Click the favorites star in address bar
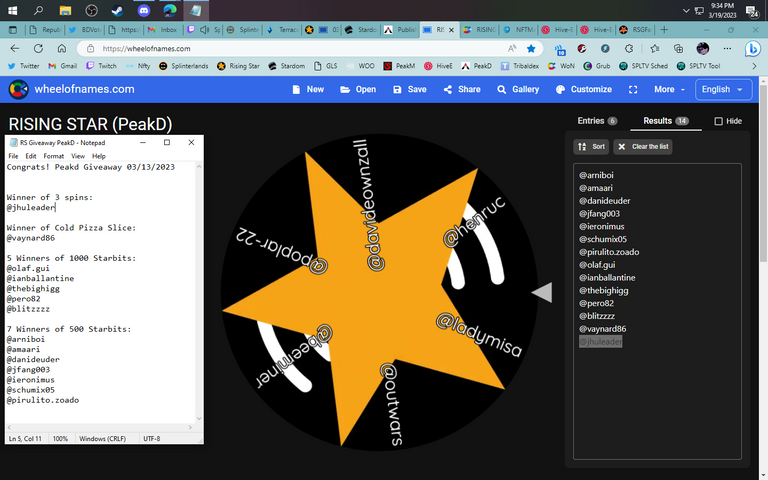The image size is (768, 480). [531, 48]
